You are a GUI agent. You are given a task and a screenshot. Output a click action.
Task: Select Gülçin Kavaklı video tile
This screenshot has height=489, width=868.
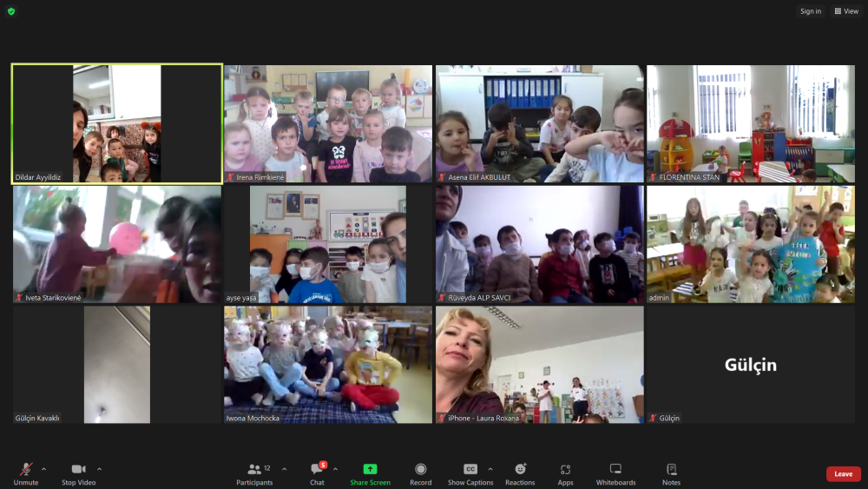[x=117, y=365]
